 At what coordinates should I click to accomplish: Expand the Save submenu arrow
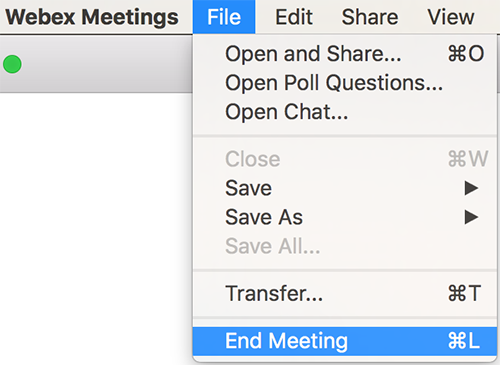pyautogui.click(x=471, y=188)
